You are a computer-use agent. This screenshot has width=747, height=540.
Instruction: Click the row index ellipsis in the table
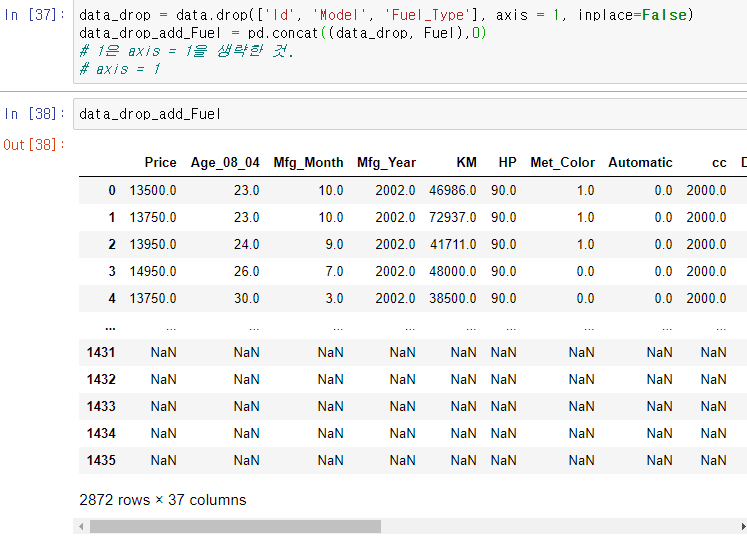[x=110, y=328]
